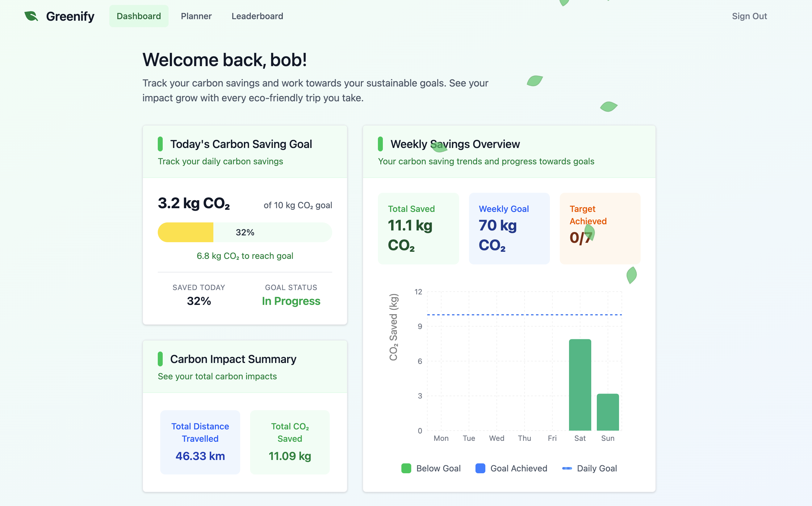
Task: Select the Saturday bar in the chart
Action: tap(580, 385)
